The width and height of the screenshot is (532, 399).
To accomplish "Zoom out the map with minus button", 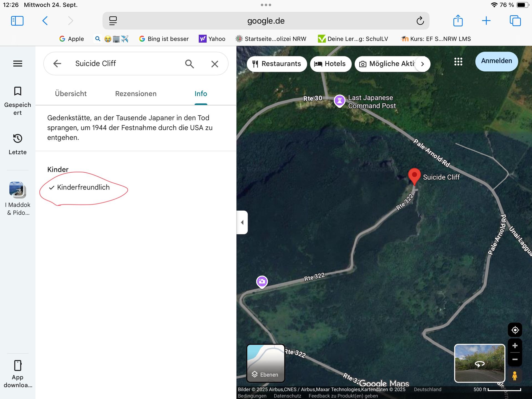I will 515,359.
